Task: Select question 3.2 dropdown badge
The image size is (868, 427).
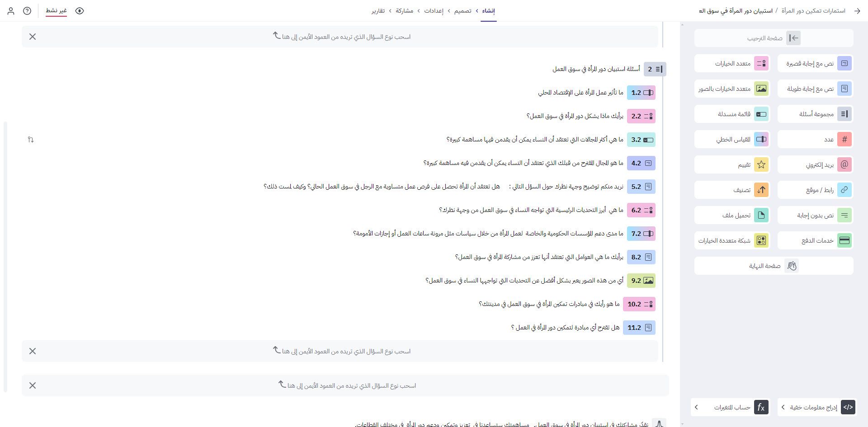Action: pyautogui.click(x=641, y=140)
